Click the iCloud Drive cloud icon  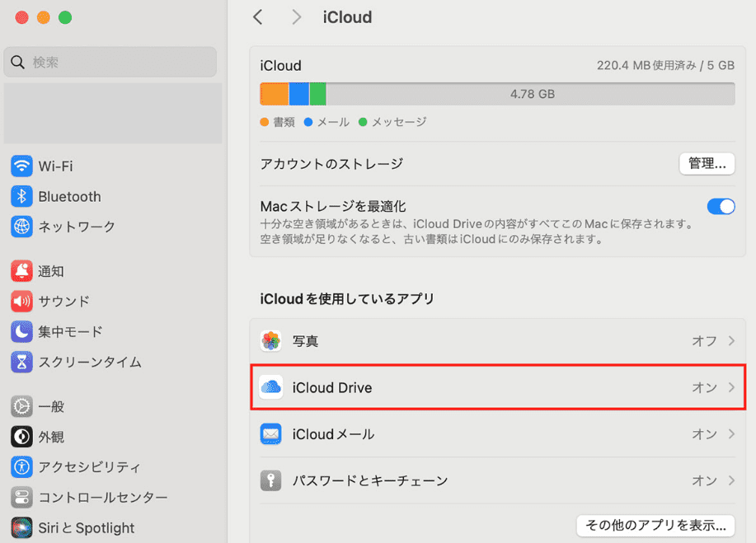(x=271, y=387)
